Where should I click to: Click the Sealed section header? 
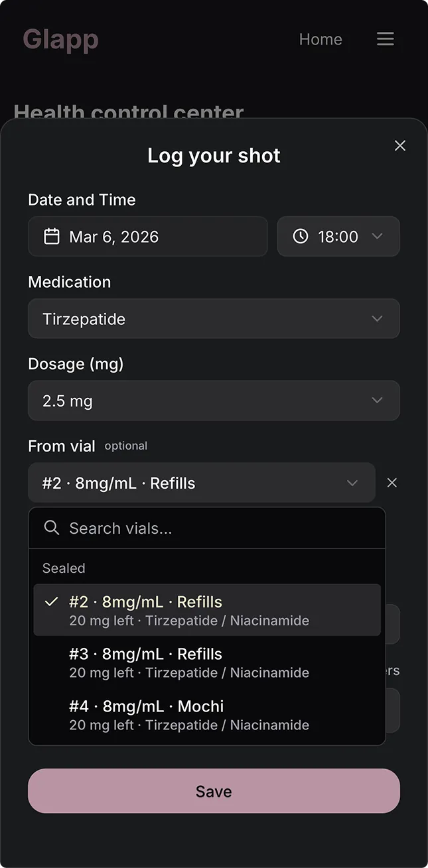click(x=63, y=568)
